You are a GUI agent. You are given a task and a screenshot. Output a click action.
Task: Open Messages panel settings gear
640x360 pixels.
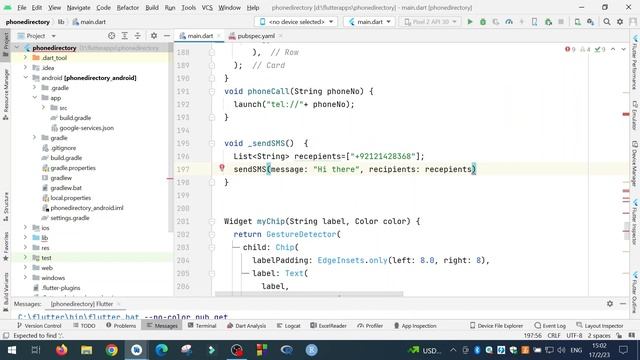click(x=610, y=304)
